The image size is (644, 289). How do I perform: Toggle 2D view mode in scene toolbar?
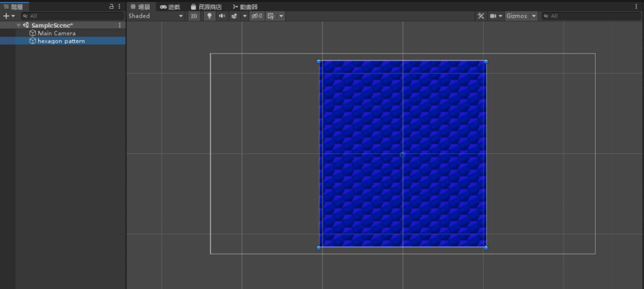click(x=194, y=16)
